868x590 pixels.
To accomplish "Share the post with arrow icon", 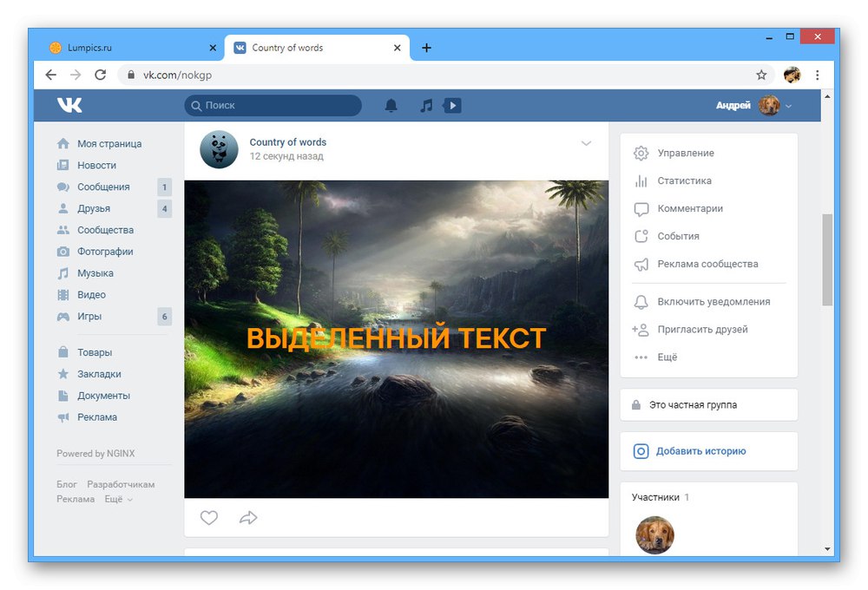I will point(248,517).
